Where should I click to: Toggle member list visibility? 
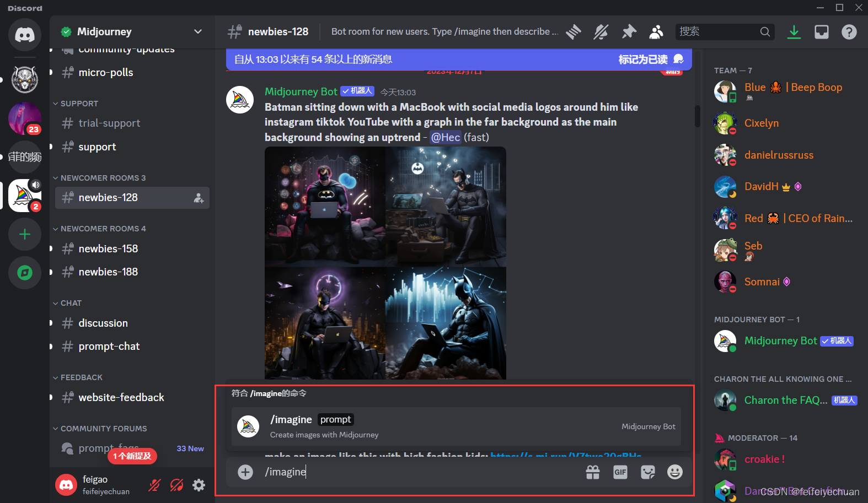656,32
